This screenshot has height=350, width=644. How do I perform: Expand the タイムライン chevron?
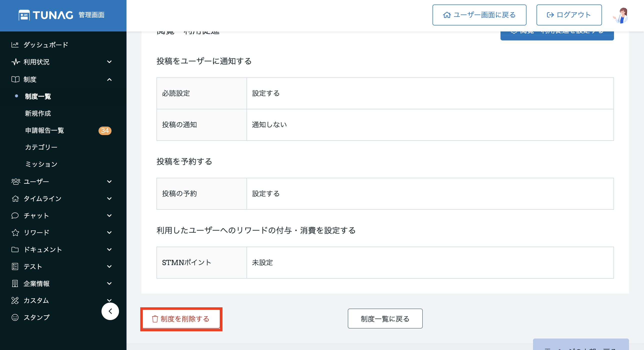109,199
